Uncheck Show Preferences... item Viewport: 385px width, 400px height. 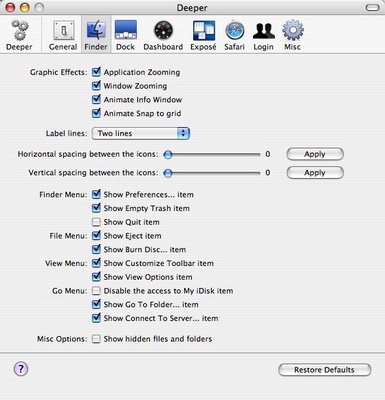[96, 194]
